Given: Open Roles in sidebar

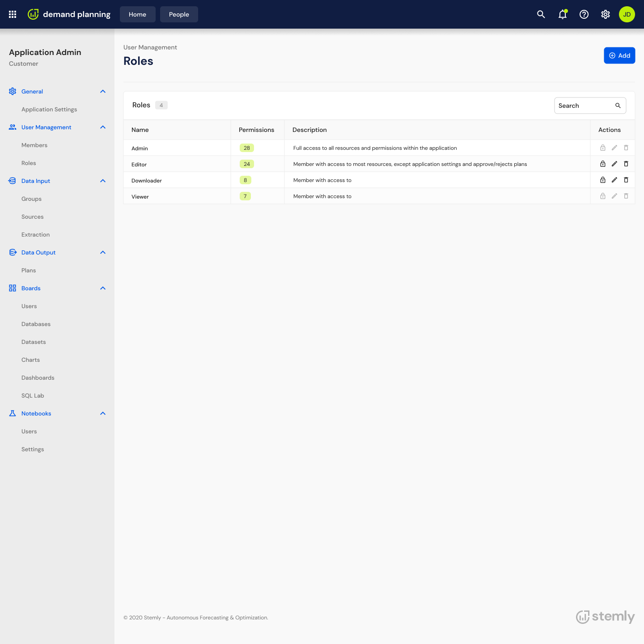Looking at the screenshot, I should point(29,163).
